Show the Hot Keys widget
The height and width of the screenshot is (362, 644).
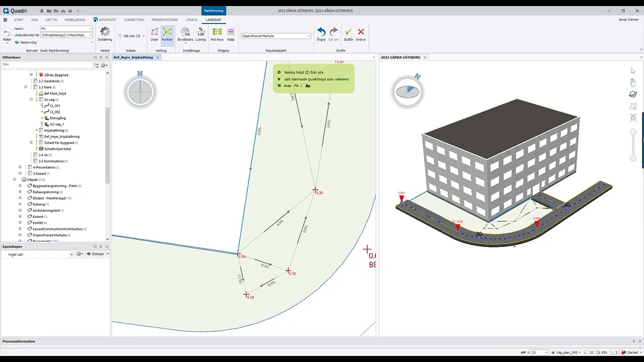tap(217, 34)
